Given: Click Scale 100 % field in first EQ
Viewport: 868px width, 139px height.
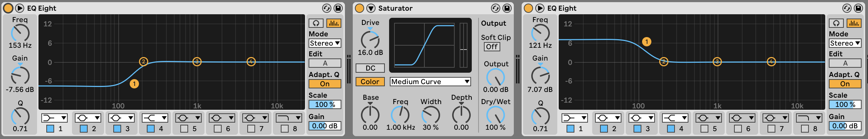Looking at the screenshot, I should [325, 104].
